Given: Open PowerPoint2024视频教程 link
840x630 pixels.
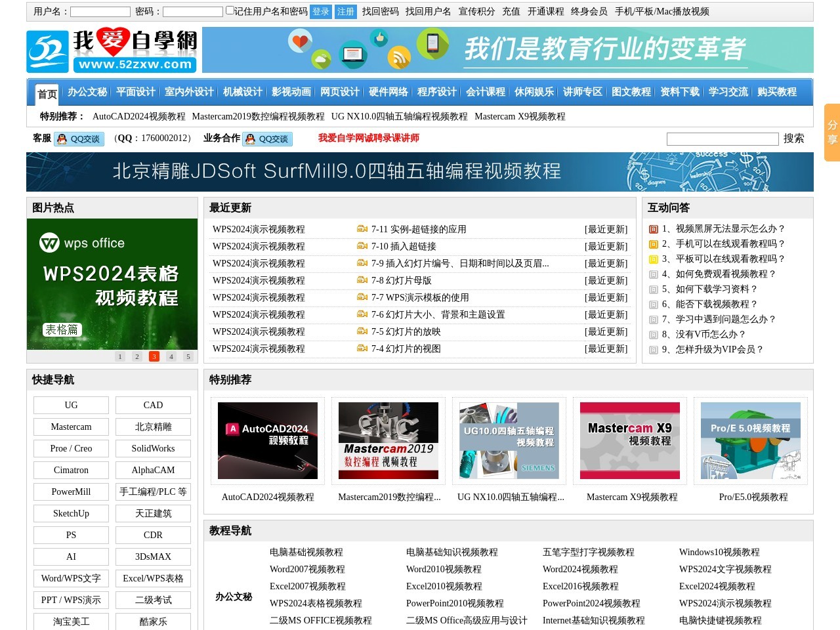Looking at the screenshot, I should (591, 603).
